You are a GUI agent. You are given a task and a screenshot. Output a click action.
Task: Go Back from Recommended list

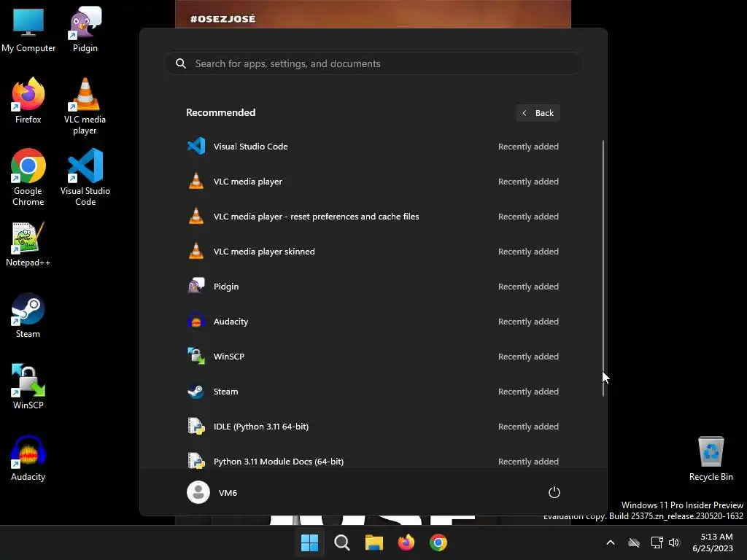538,113
